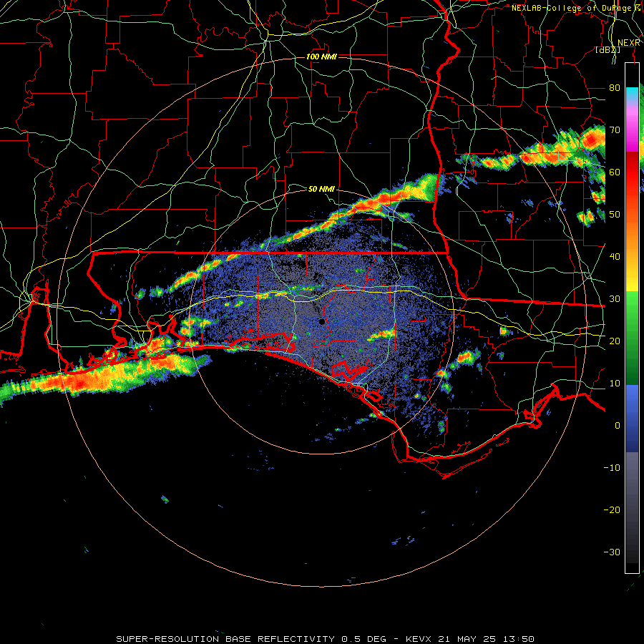Click the 50 value on the dBZ scale
The height and width of the screenshot is (644, 644).
[615, 215]
